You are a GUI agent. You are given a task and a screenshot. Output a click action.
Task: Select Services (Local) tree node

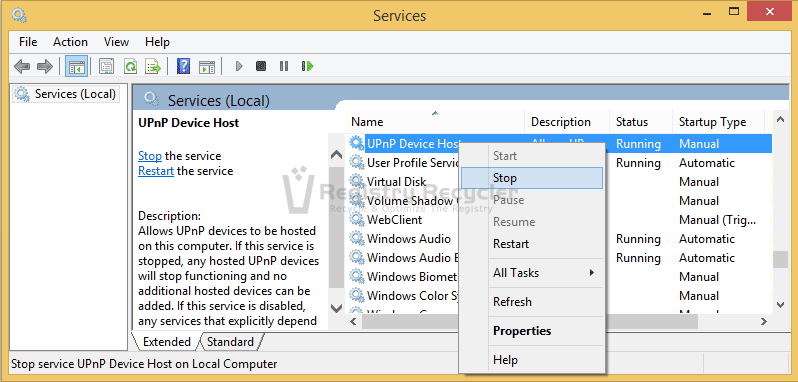point(67,94)
